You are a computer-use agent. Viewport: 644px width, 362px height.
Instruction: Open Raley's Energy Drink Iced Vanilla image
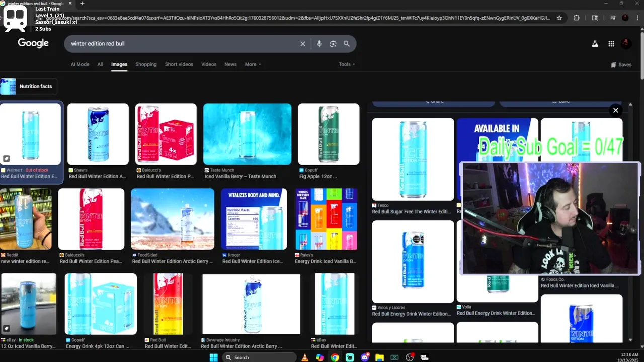coord(327,219)
